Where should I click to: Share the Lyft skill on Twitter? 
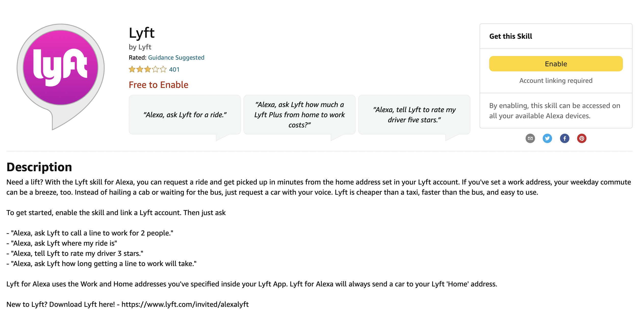(x=547, y=138)
